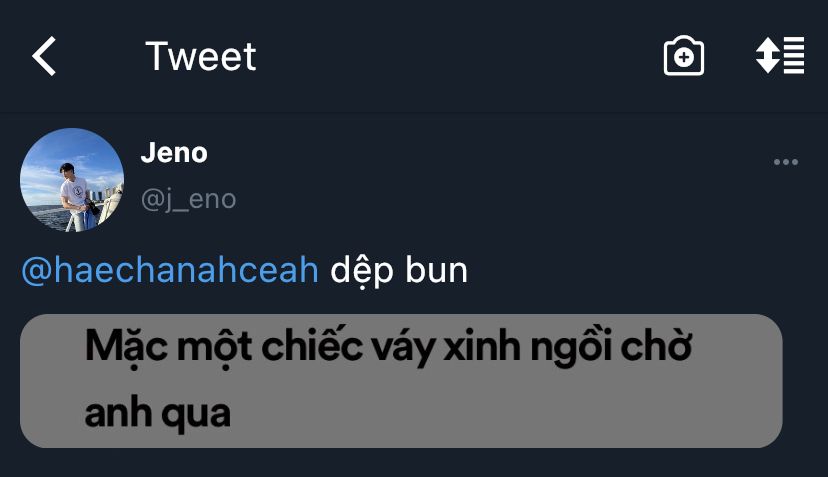View Jeno's profile picture
This screenshot has height=477, width=828.
(72, 180)
